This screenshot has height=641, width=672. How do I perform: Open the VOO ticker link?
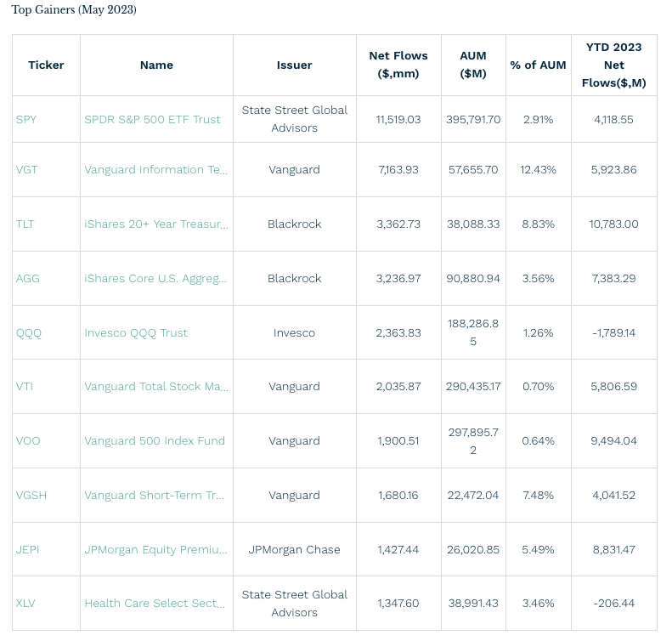tap(28, 441)
